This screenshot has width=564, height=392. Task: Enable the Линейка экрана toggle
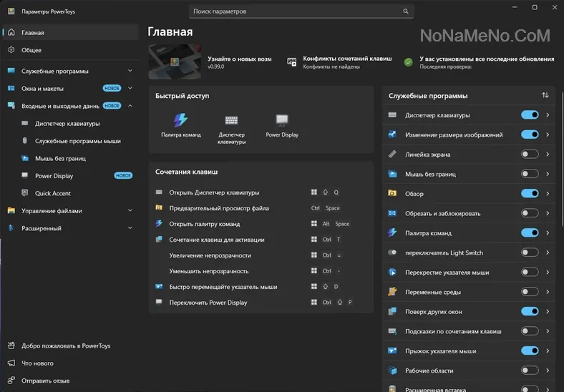pyautogui.click(x=530, y=155)
